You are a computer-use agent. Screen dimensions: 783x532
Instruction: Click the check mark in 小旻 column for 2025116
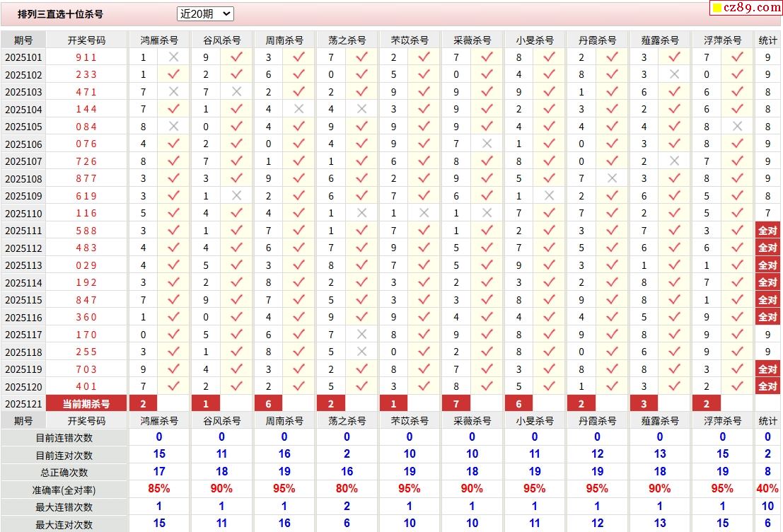[x=550, y=317]
